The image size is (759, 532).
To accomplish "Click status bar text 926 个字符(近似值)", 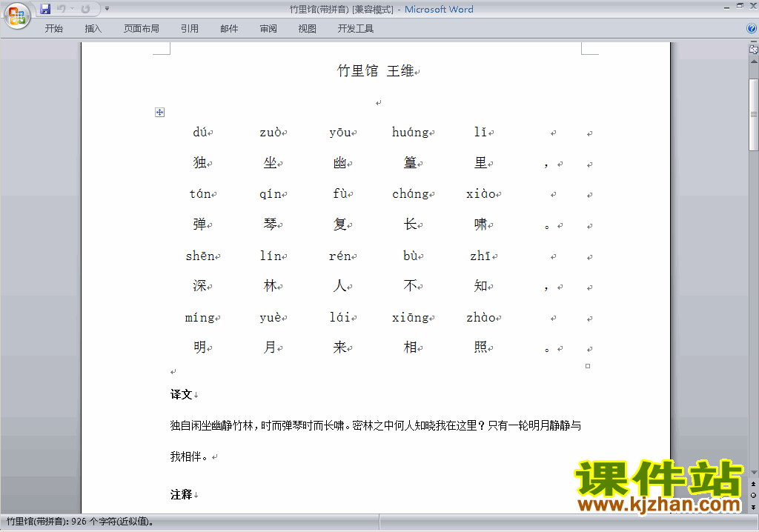I will 113,522.
